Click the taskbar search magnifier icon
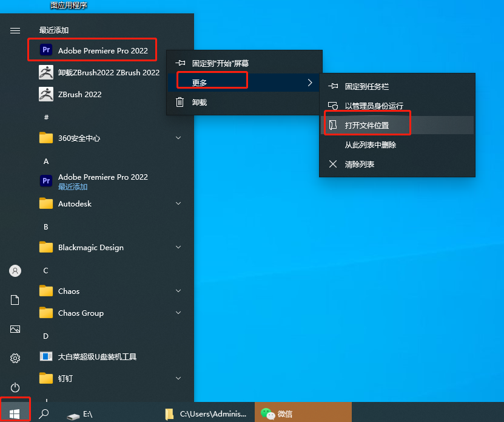This screenshot has width=504, height=422. tap(44, 413)
